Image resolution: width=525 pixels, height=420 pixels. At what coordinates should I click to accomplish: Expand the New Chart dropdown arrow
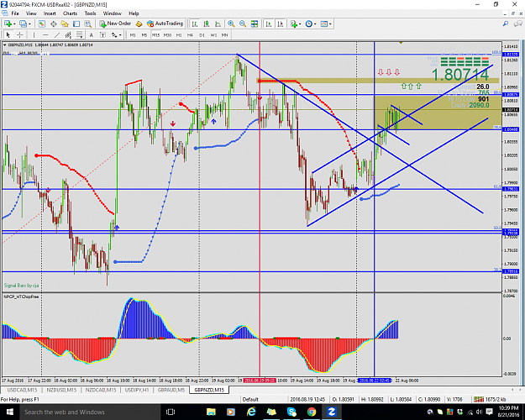click(14, 24)
